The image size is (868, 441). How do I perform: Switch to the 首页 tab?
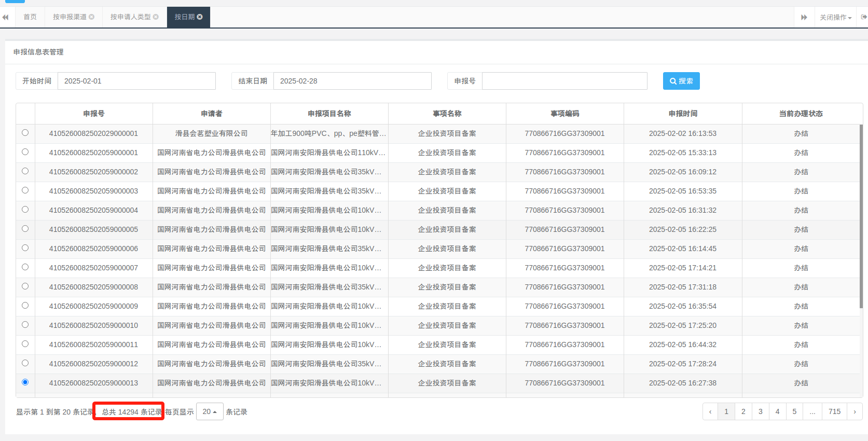[30, 17]
